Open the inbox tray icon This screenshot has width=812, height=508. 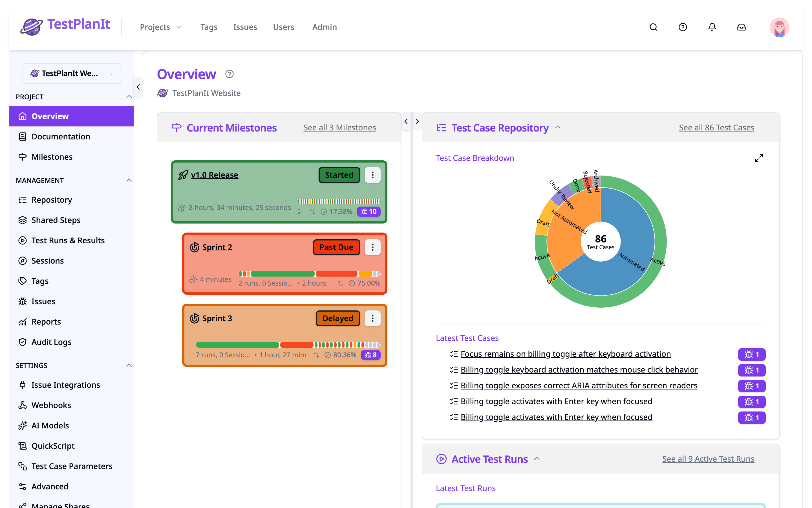pyautogui.click(x=741, y=27)
